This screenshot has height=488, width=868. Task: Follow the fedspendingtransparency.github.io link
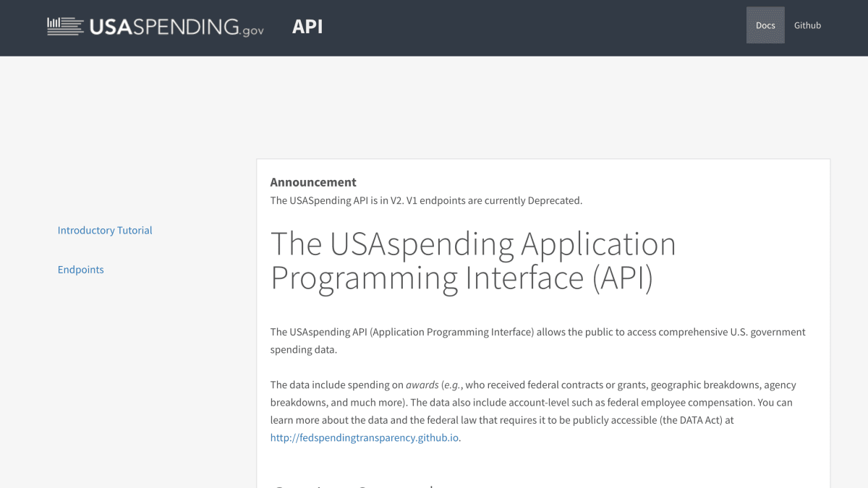point(365,437)
